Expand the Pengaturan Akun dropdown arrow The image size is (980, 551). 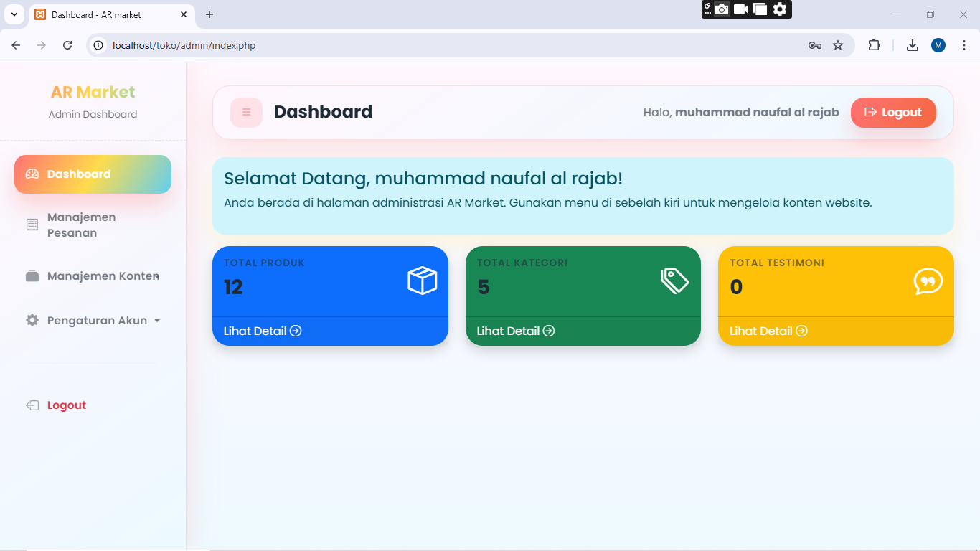click(x=157, y=321)
